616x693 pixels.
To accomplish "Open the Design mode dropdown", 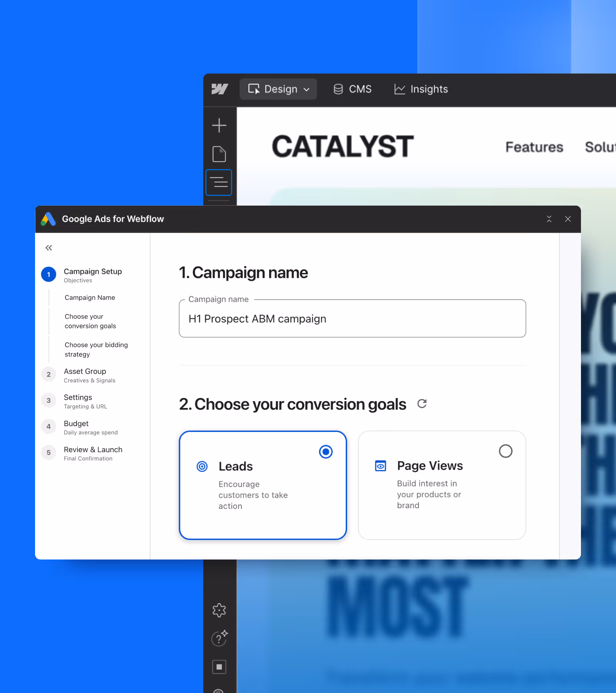I will tap(278, 89).
